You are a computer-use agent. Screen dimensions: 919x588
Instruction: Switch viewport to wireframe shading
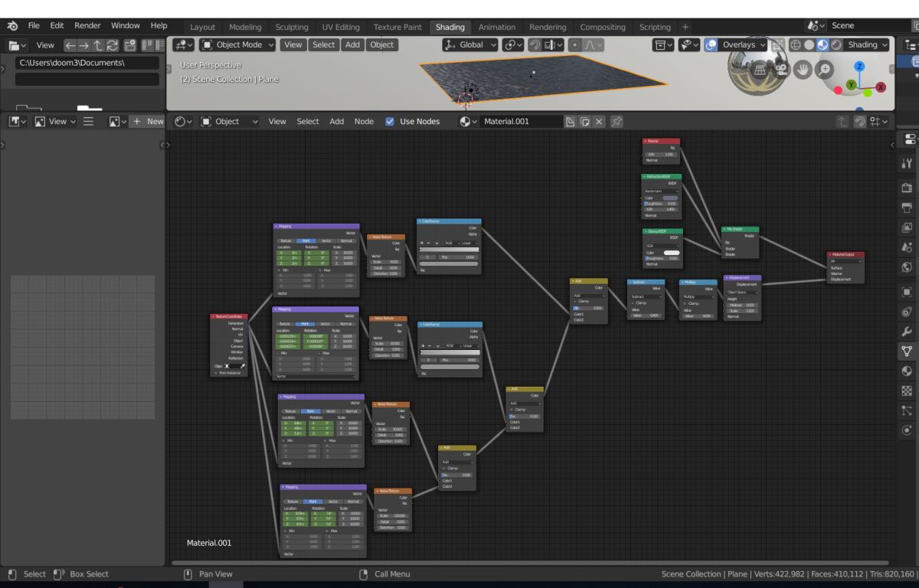(x=796, y=45)
